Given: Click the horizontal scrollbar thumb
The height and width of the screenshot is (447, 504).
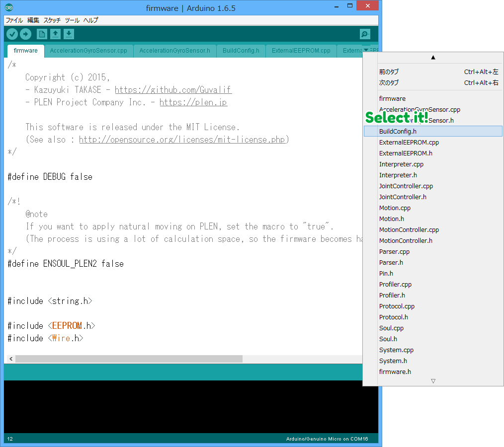Looking at the screenshot, I should click(x=129, y=359).
